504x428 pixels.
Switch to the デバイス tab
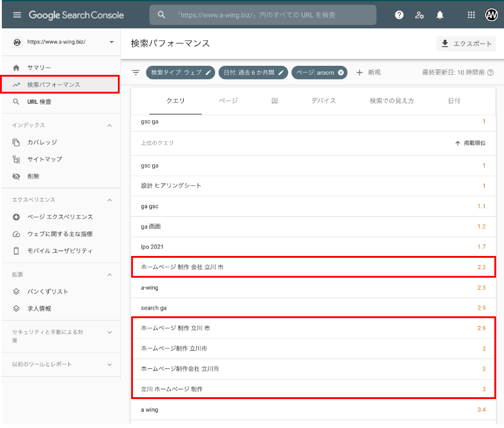(x=323, y=101)
